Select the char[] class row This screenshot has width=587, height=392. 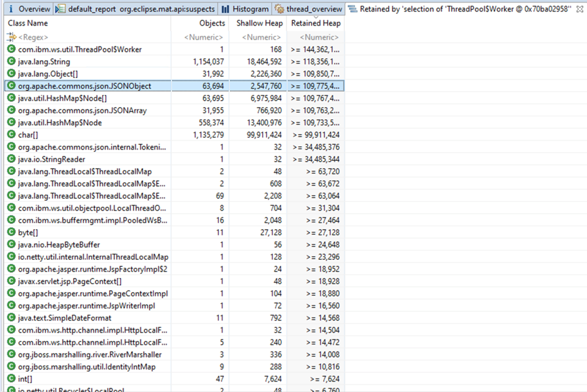(x=174, y=135)
